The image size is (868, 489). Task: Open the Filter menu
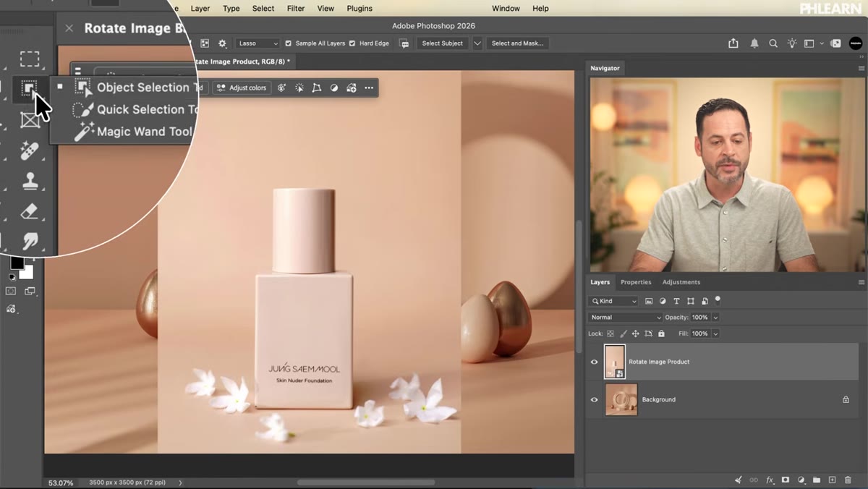(296, 9)
